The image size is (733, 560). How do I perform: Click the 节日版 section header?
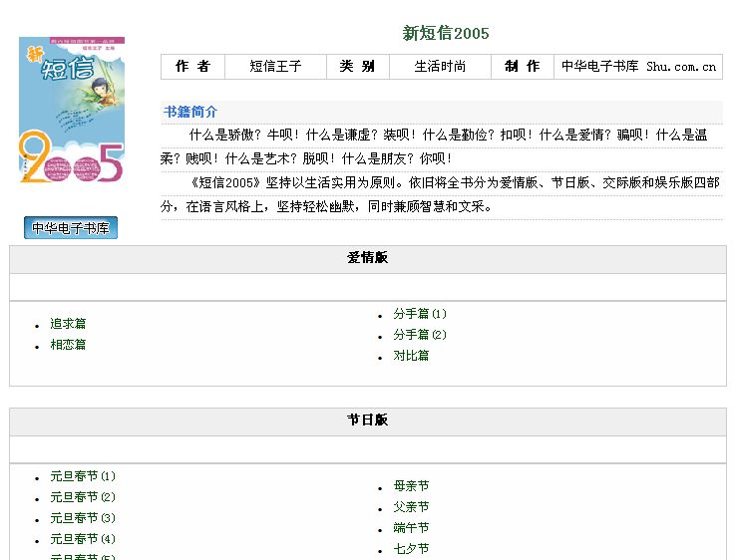pos(367,420)
